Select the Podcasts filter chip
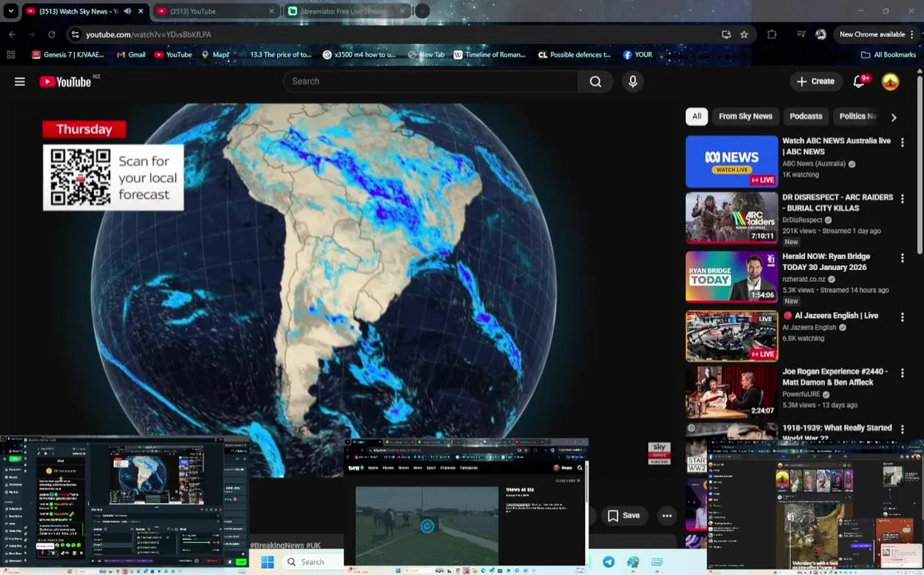The image size is (924, 575). coord(806,117)
